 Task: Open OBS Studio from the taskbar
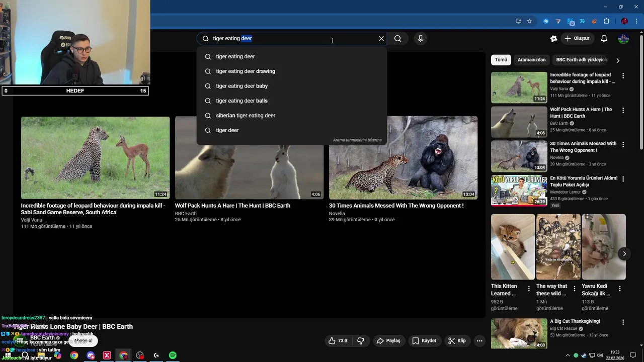[x=140, y=355]
